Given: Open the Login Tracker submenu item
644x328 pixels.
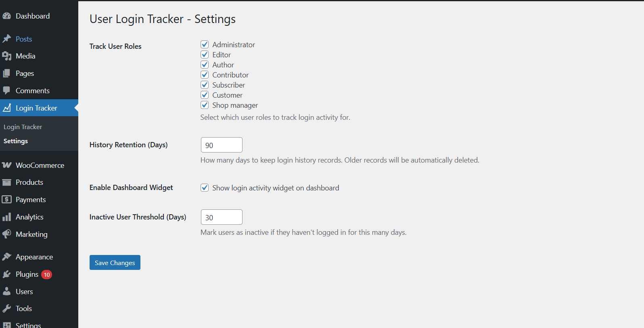Looking at the screenshot, I should coord(23,127).
